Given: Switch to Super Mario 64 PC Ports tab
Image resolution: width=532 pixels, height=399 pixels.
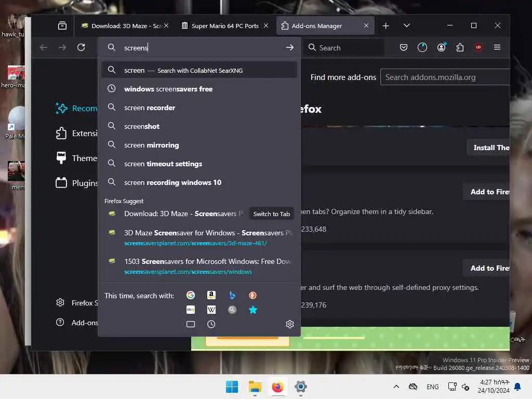Looking at the screenshot, I should point(225,26).
